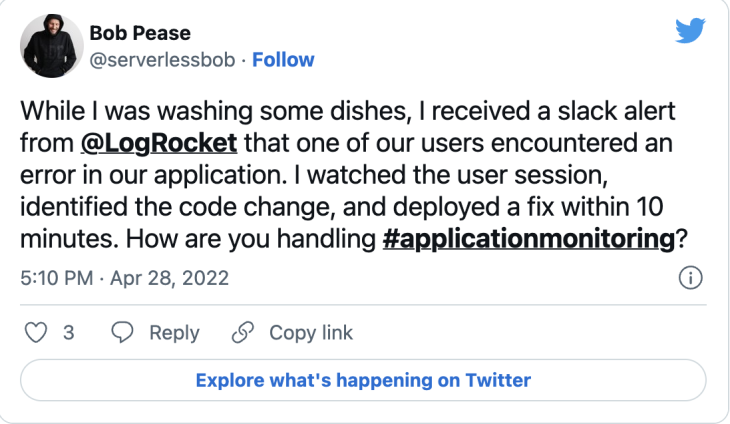Screen dimensions: 730x424
Task: Follow Bob Pease via Follow link
Action: 283,60
